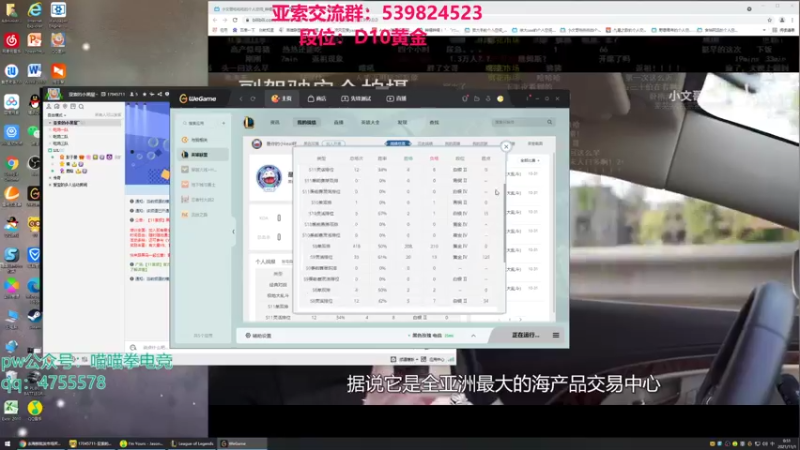Open the Word desktop icon
This screenshot has width=800, height=450.
tap(35, 73)
